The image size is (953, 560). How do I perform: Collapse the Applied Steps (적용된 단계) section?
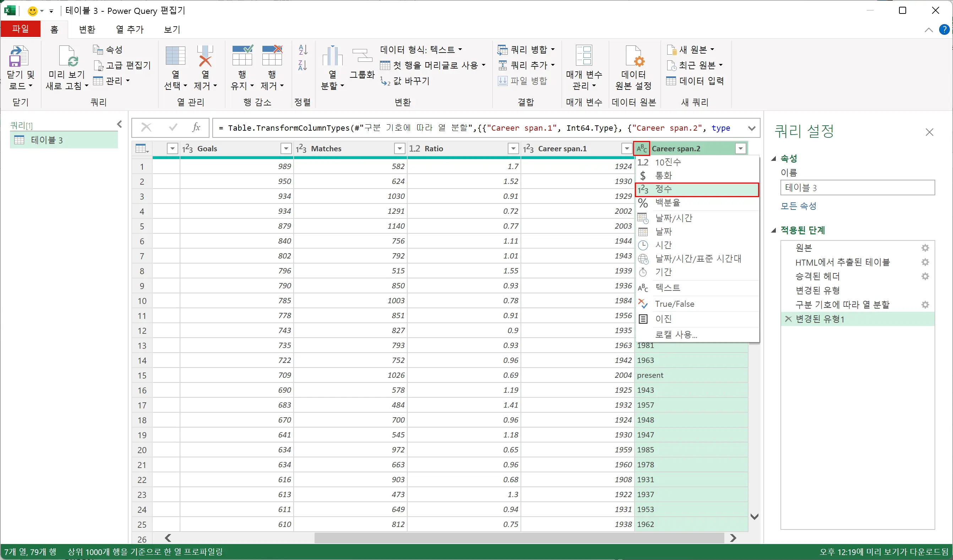point(774,230)
